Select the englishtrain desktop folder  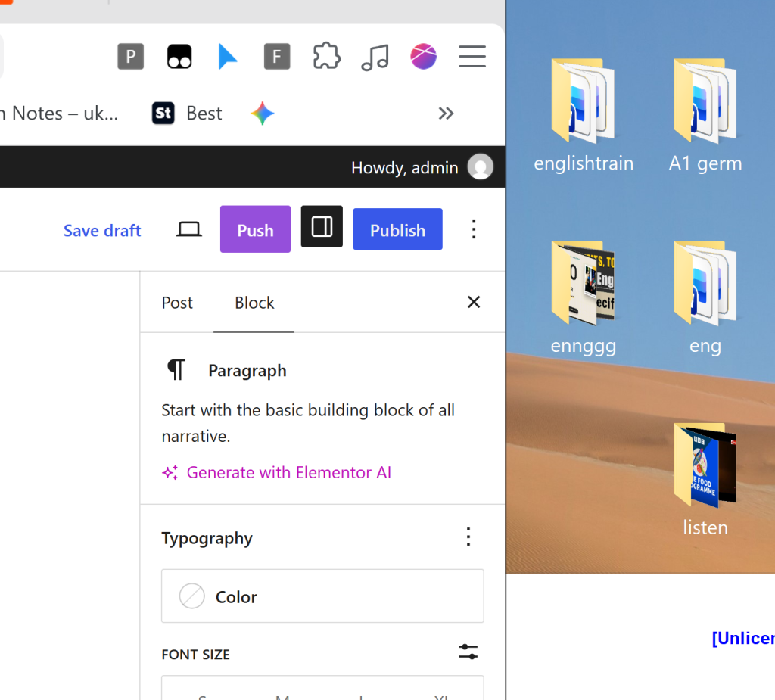pyautogui.click(x=584, y=117)
